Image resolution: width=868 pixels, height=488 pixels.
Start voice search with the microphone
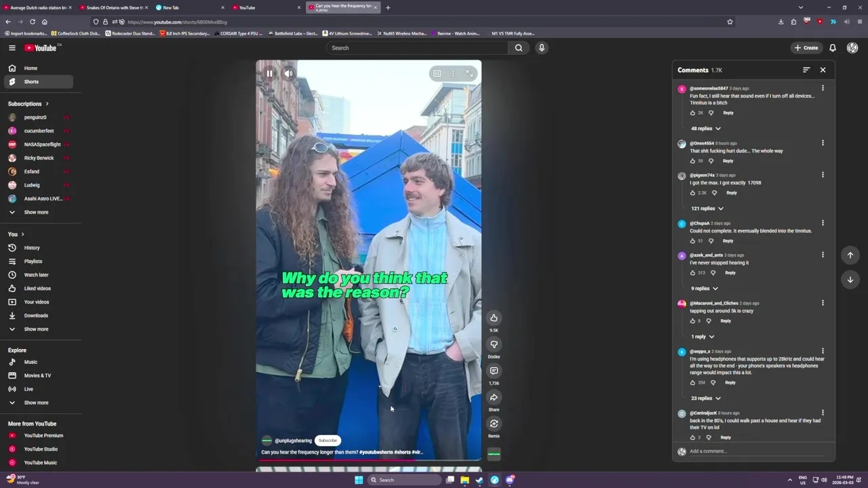pyautogui.click(x=541, y=47)
